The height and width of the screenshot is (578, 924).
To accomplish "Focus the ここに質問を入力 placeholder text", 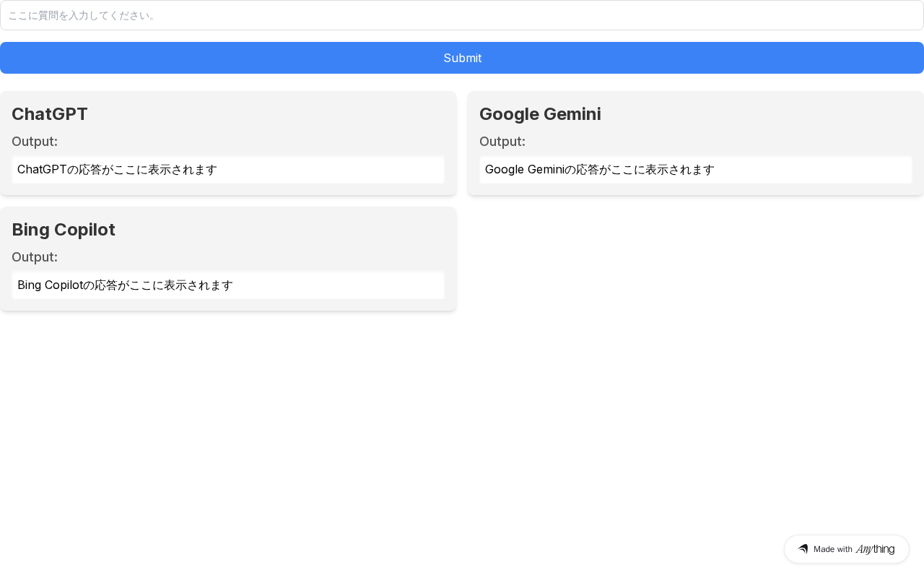I will point(82,15).
